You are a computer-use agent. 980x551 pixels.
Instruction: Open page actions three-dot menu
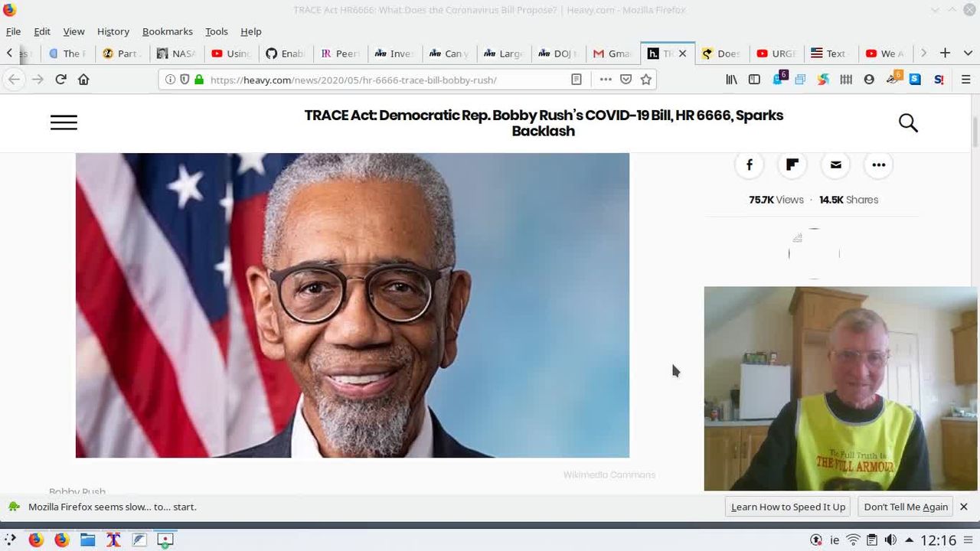pyautogui.click(x=606, y=80)
